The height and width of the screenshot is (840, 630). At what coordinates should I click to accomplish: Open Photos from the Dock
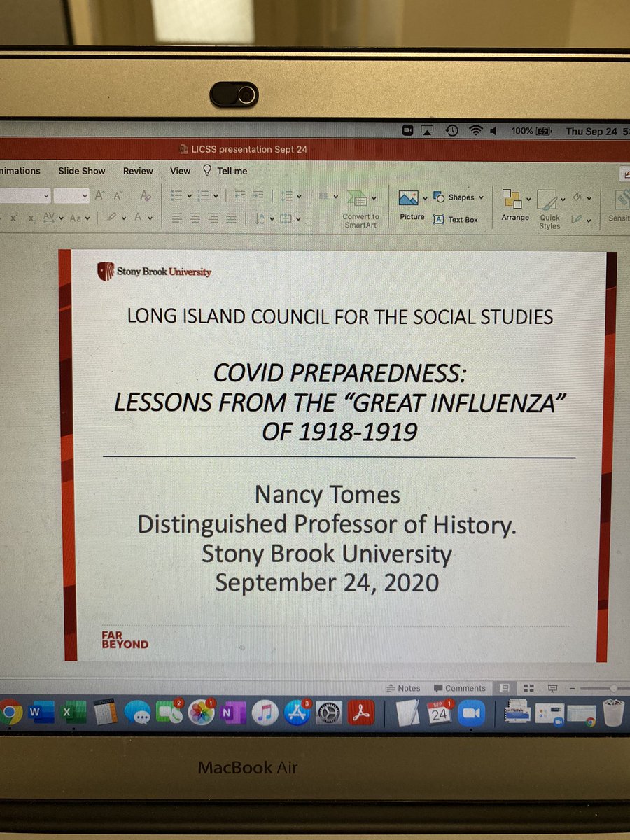200,713
